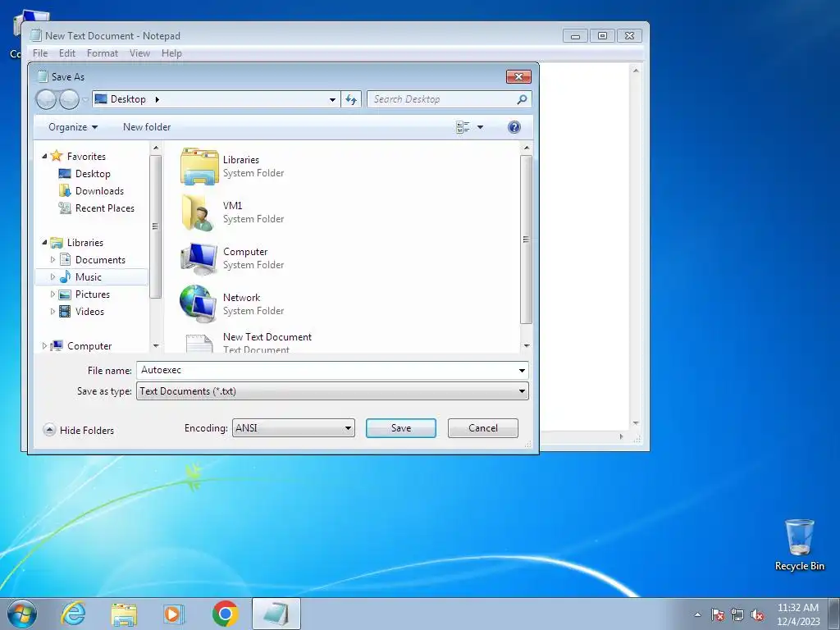Click the Save button
The image size is (840, 630).
[400, 428]
